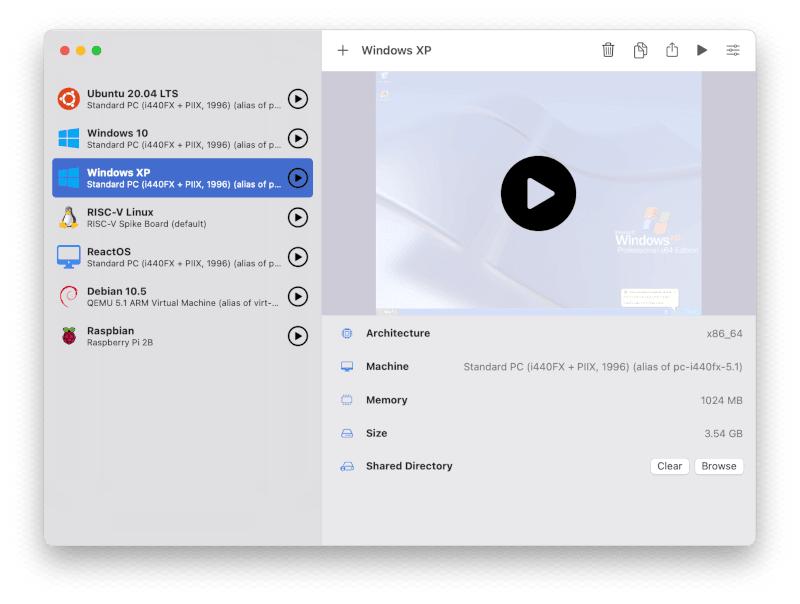
Task: Maximize the window with the green button
Action: click(x=96, y=51)
